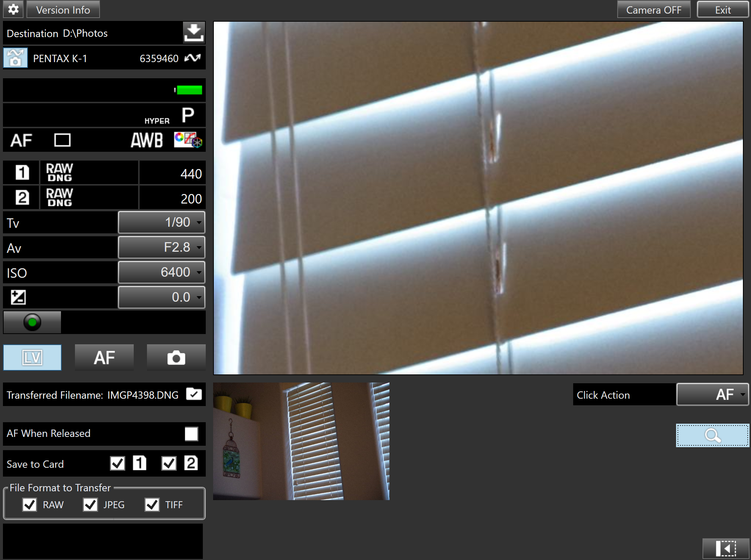
Task: Select the PENTAX K-1 camera icon
Action: [x=15, y=58]
